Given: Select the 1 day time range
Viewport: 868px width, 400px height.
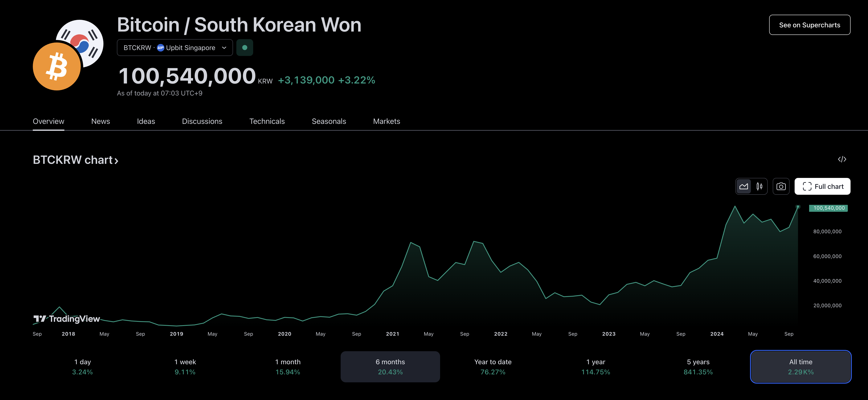Looking at the screenshot, I should click(x=83, y=367).
